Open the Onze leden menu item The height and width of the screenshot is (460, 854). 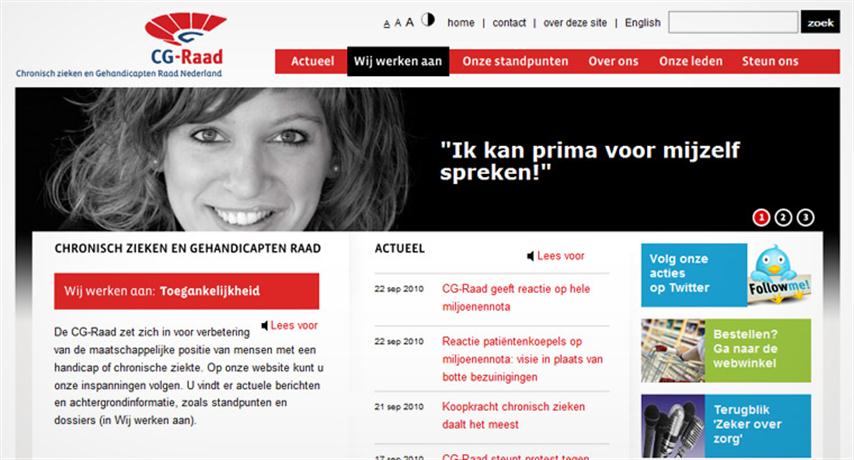(691, 62)
